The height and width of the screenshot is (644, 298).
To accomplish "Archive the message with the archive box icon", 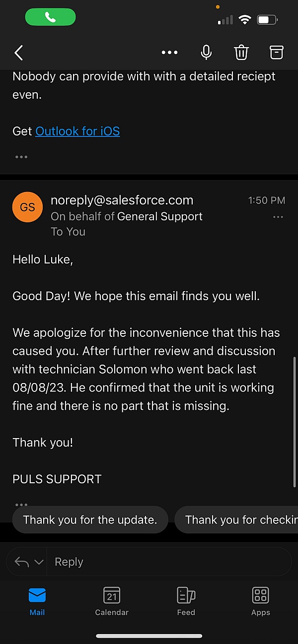I will click(276, 52).
